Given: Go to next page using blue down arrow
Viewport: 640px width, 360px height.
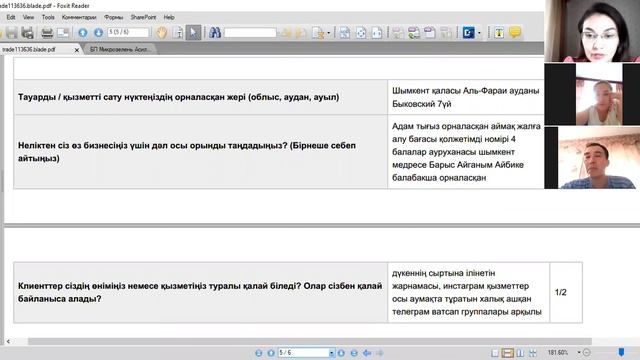Looking at the screenshot, I should click(x=98, y=33).
